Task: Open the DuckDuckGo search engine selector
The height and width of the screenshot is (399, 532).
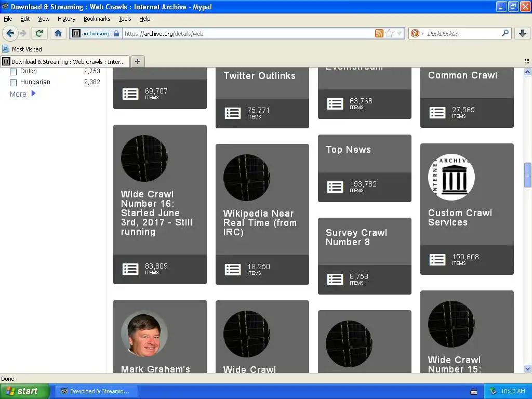Action: (x=417, y=33)
